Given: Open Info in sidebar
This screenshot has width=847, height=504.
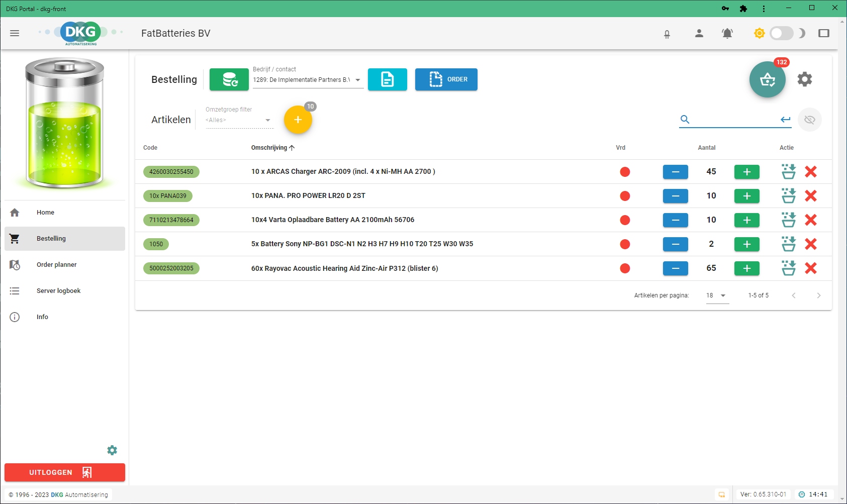Looking at the screenshot, I should tap(65, 317).
